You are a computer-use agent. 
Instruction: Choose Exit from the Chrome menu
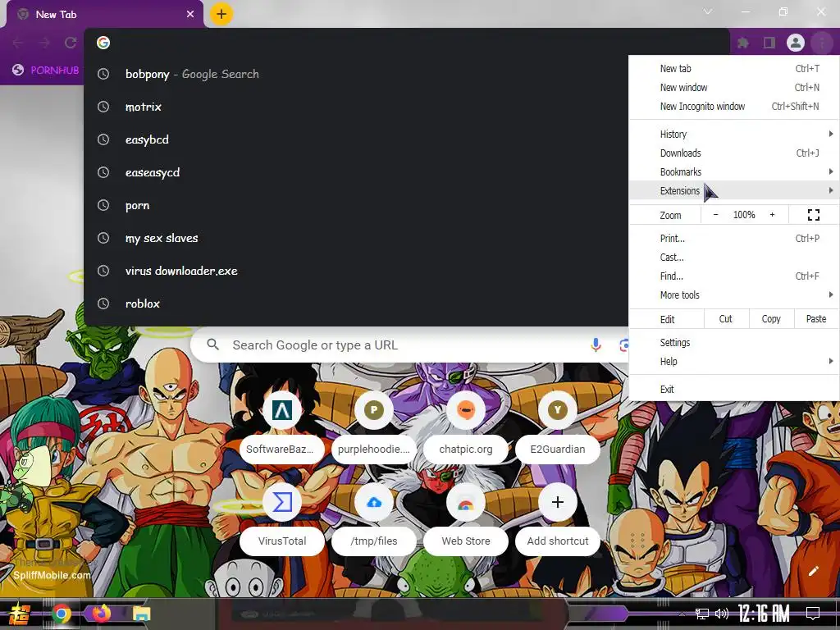point(734,389)
